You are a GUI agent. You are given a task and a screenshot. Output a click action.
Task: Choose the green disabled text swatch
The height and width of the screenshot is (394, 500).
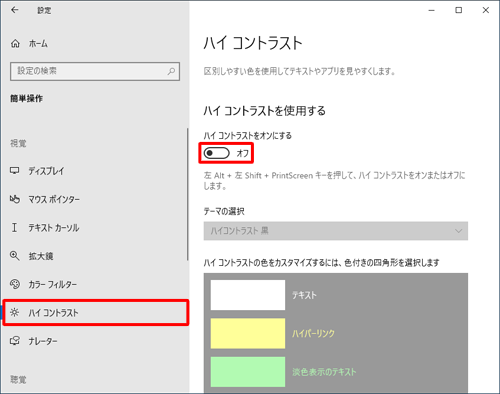[248, 372]
